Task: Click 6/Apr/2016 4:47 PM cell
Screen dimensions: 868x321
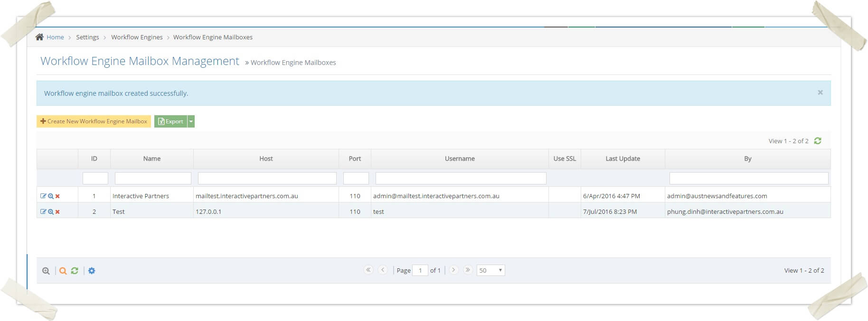Action: point(623,196)
